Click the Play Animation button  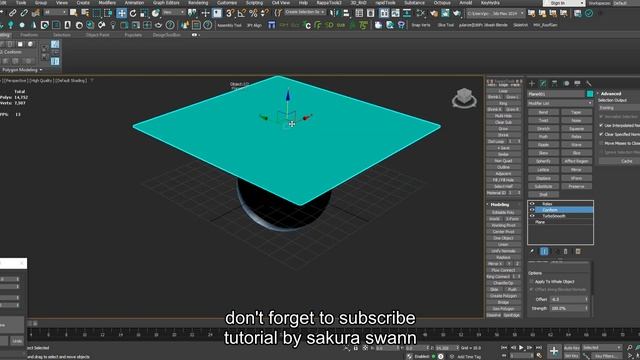click(521, 348)
